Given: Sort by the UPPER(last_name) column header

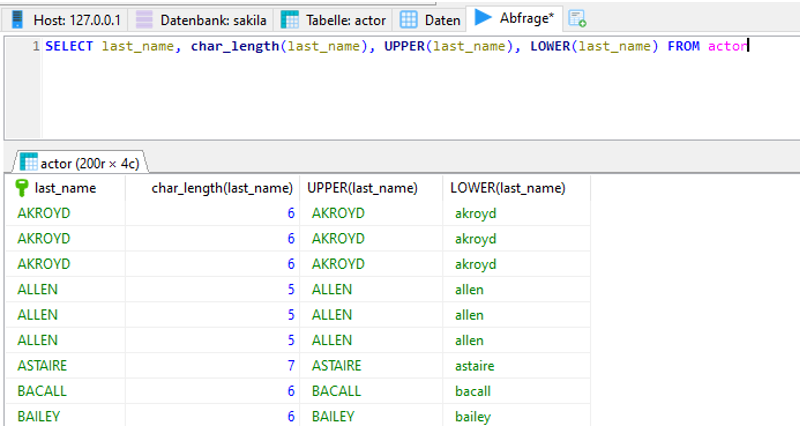Looking at the screenshot, I should pos(362,188).
